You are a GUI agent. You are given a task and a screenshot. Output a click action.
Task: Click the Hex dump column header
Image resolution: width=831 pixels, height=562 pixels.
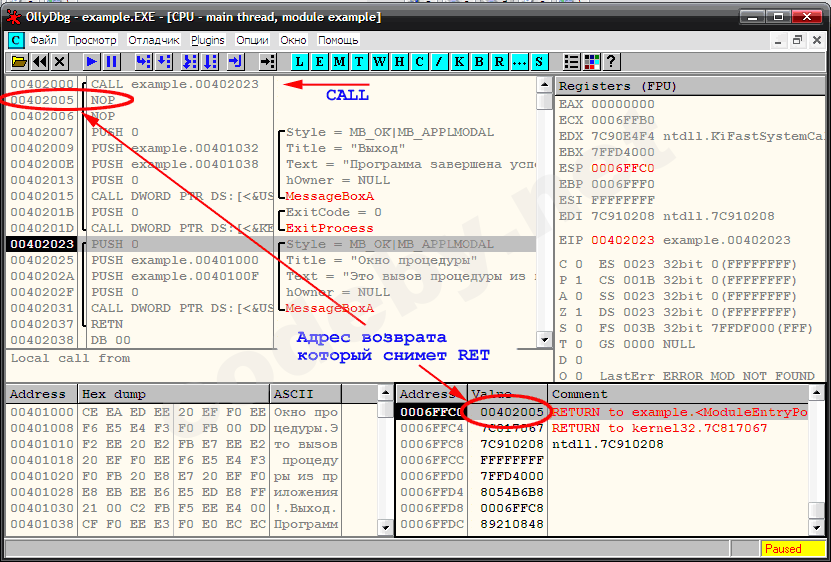[x=174, y=394]
